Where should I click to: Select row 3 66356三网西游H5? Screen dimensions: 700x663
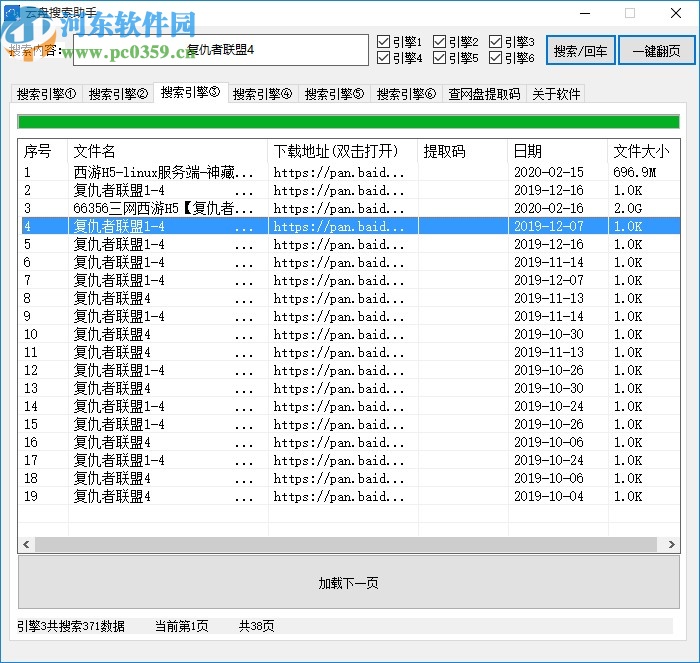pos(349,208)
